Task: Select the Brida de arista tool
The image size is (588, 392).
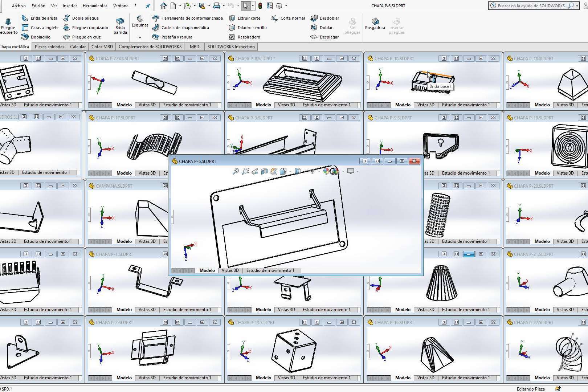Action: (x=40, y=18)
